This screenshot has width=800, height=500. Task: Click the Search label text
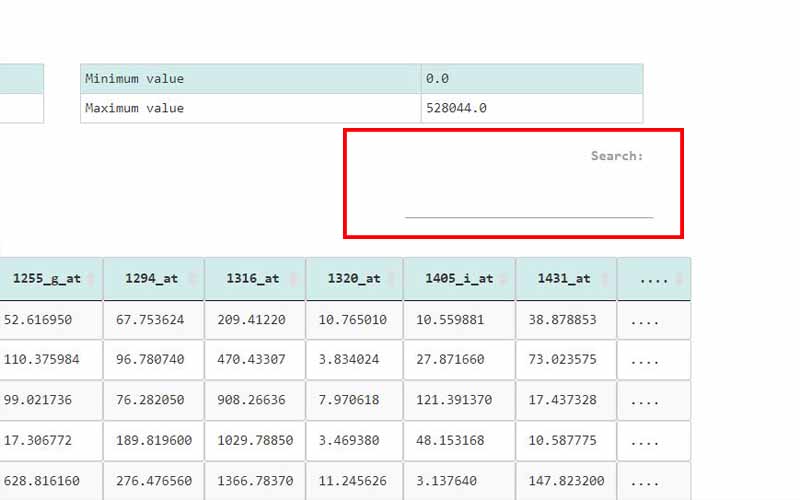[616, 156]
